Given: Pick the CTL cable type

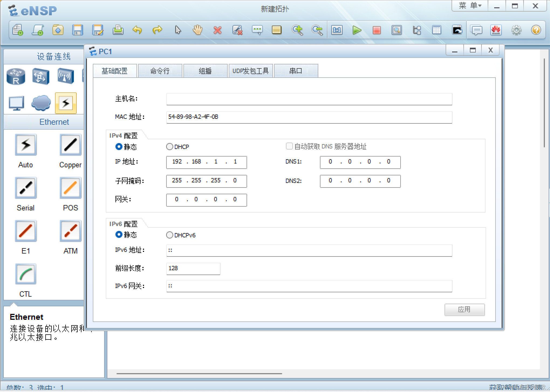Looking at the screenshot, I should coord(26,274).
